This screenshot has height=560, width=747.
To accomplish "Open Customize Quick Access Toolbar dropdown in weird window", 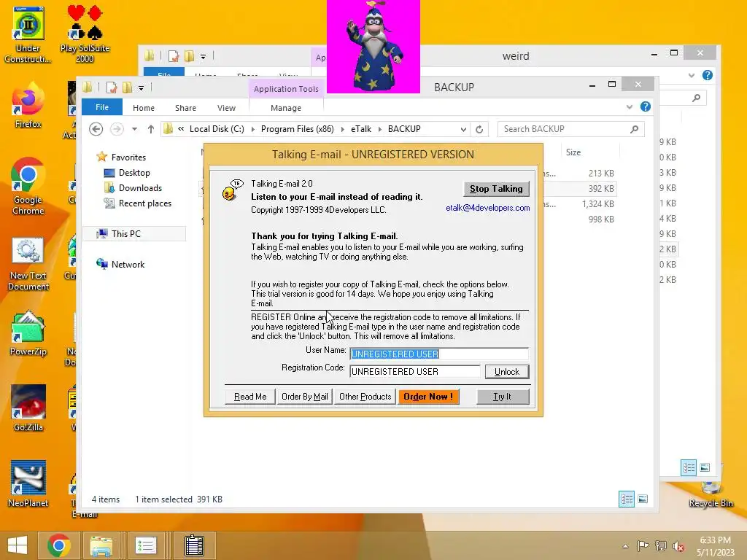I will pos(203,57).
